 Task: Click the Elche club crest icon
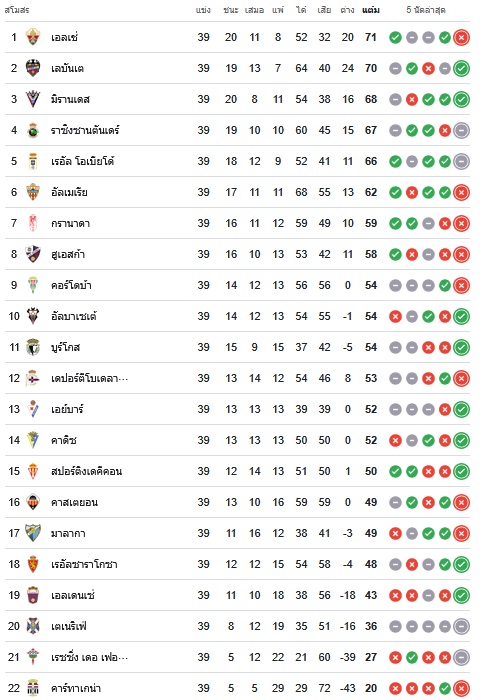click(33, 37)
